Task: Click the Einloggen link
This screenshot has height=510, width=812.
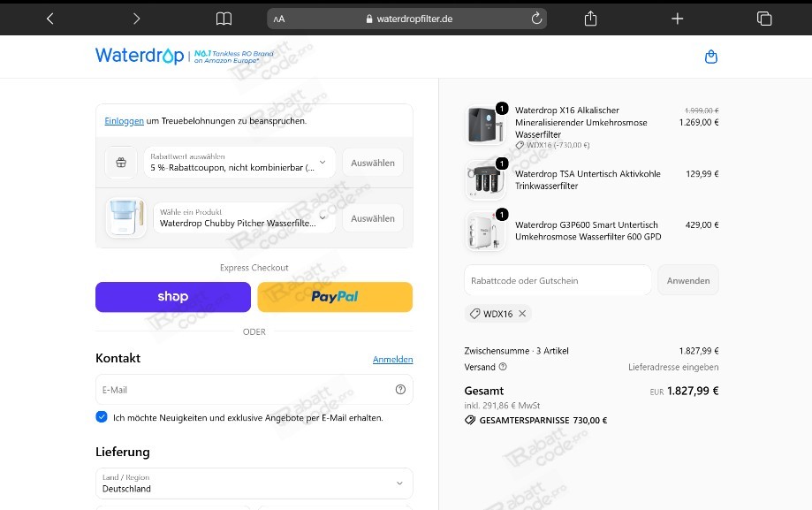Action: pyautogui.click(x=125, y=121)
